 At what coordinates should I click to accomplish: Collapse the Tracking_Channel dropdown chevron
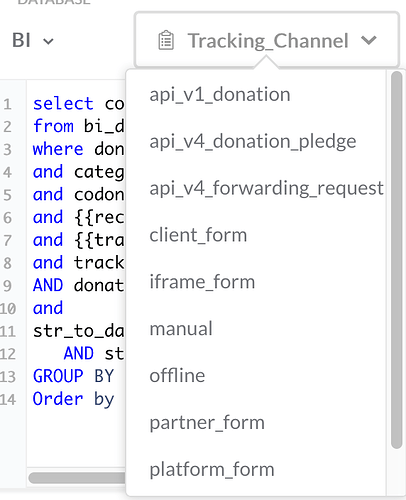point(369,40)
